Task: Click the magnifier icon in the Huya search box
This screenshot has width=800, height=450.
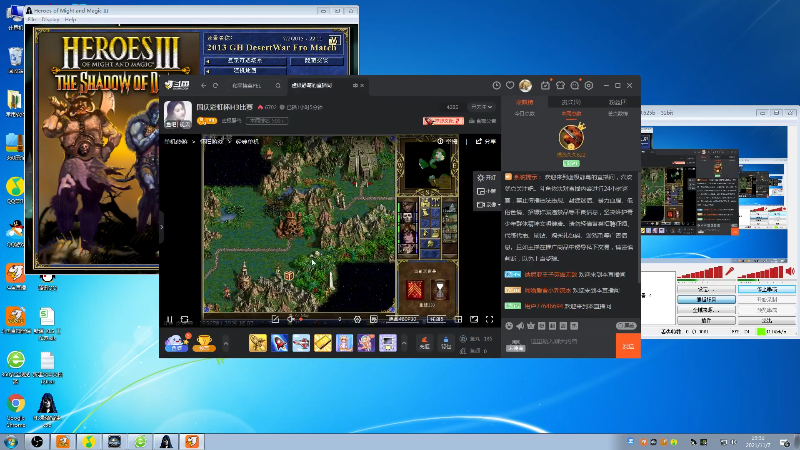Action: pyautogui.click(x=278, y=86)
